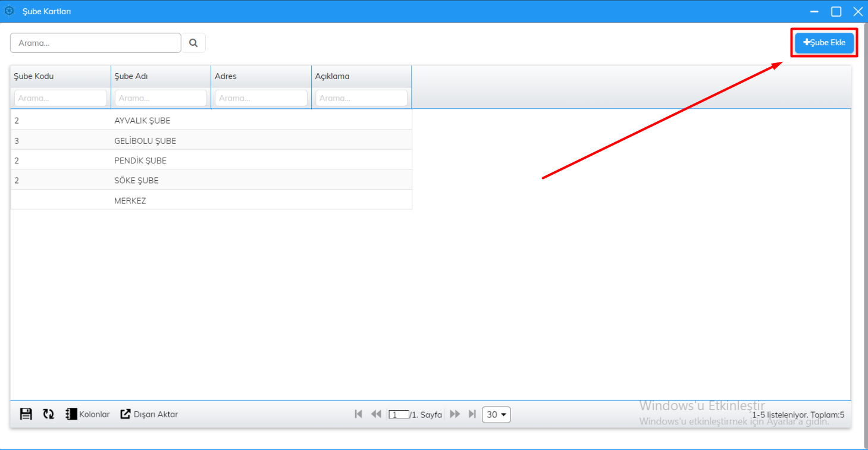Open the Kolonlar column chooser
The width and height of the screenshot is (868, 450).
[x=87, y=414]
